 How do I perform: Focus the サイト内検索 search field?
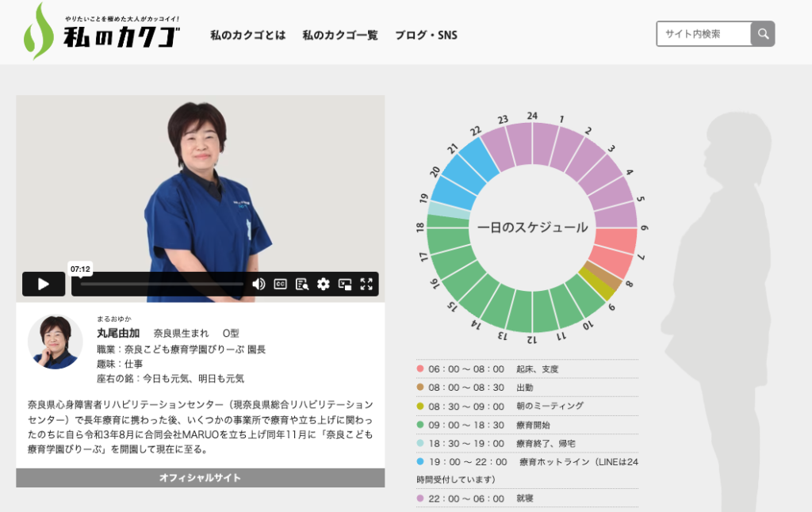[703, 34]
